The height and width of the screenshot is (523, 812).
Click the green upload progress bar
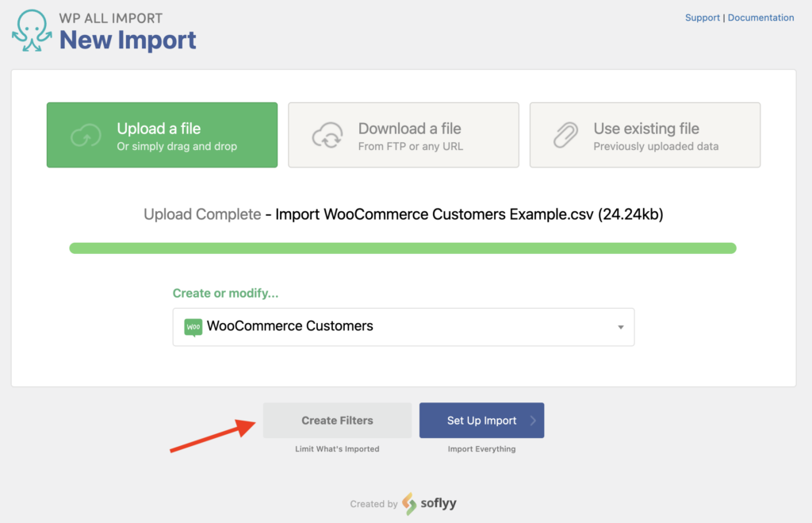click(x=403, y=248)
